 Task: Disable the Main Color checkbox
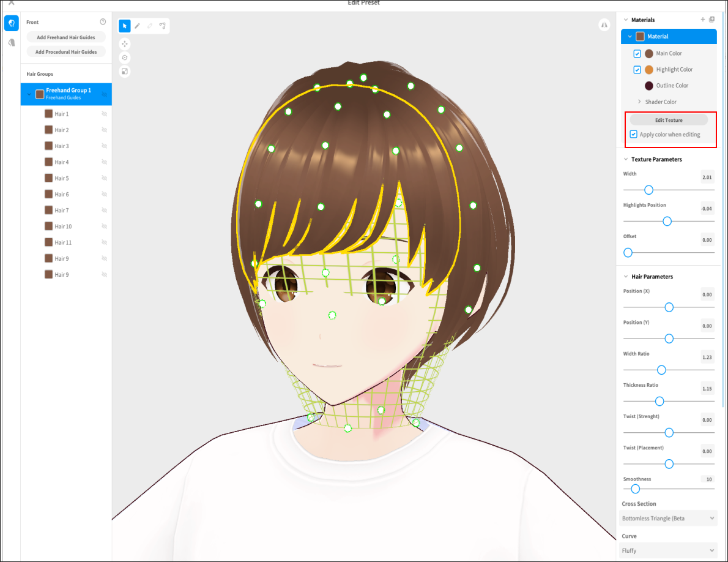[x=637, y=53]
